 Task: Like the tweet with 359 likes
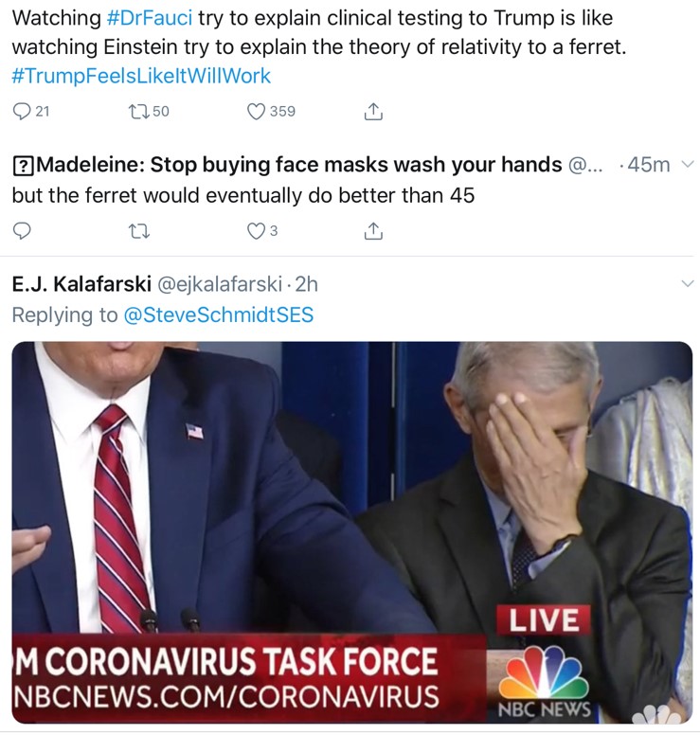pos(256,112)
